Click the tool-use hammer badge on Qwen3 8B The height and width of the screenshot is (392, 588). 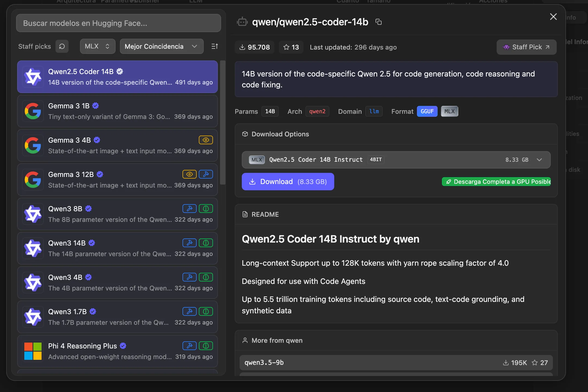click(190, 209)
